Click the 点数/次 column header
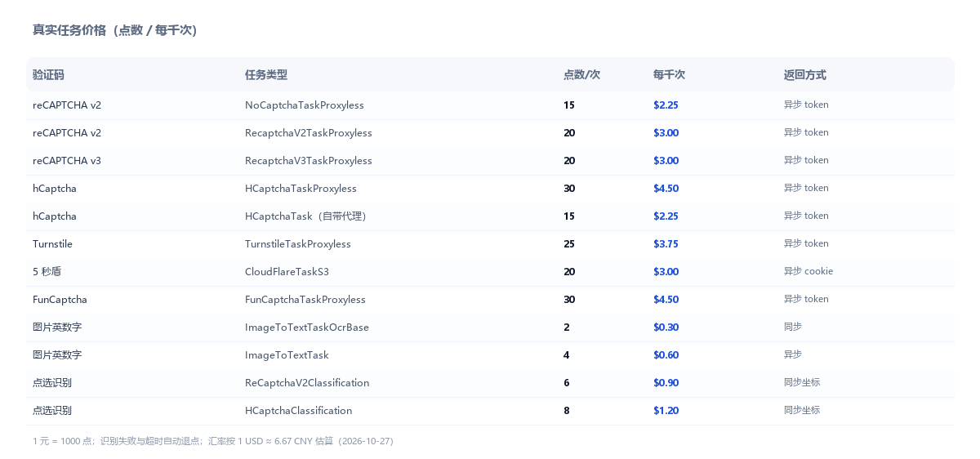Viewport: 980px width, 459px height. (x=581, y=74)
